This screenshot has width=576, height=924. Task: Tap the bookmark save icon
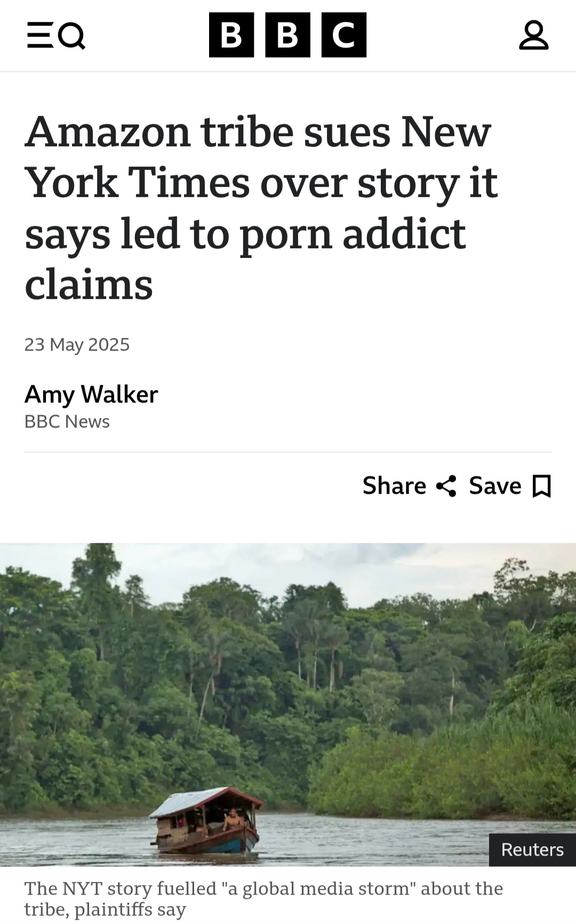[542, 486]
